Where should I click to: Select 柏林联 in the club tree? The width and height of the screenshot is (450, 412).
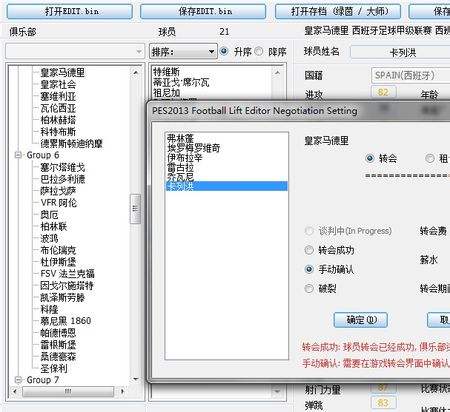(54, 227)
